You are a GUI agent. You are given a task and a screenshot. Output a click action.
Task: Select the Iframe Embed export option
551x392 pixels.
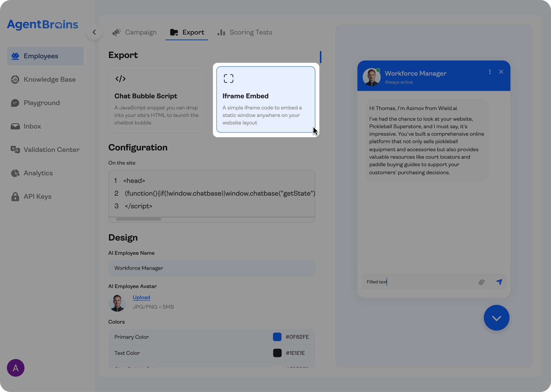[x=266, y=100]
